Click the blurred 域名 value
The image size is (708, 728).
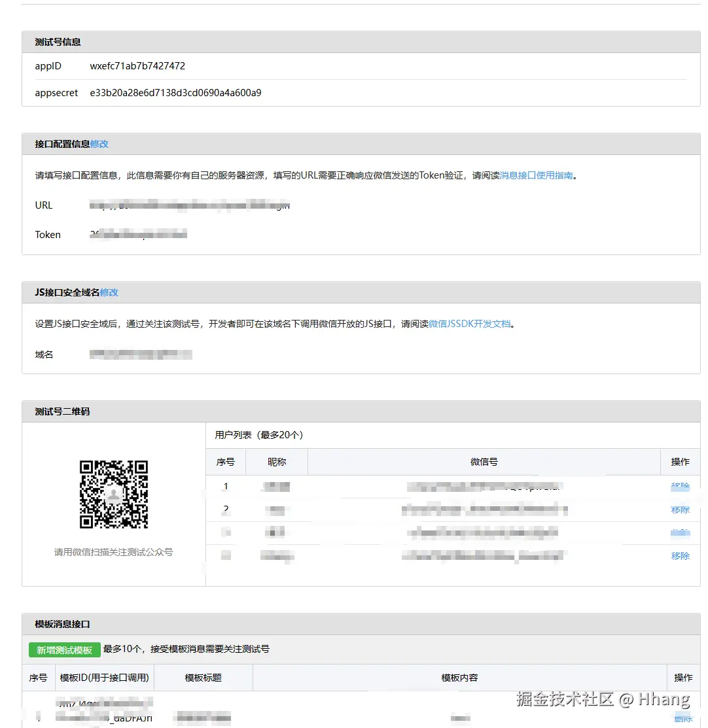[x=141, y=355]
